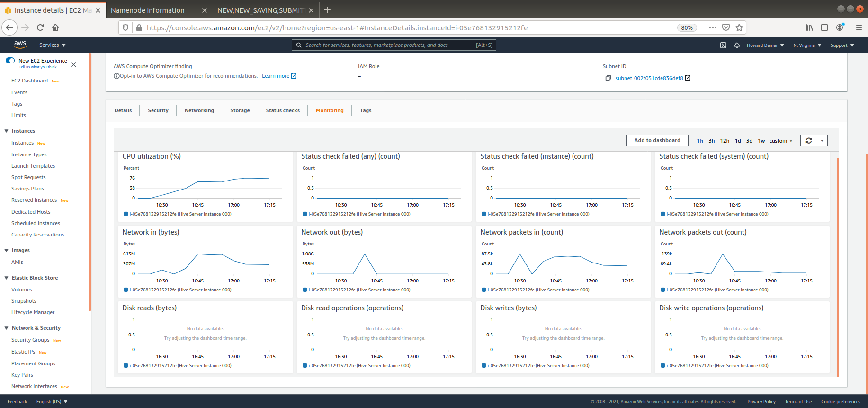Set time range to 1w
Screen dimensions: 868x408
coord(761,141)
